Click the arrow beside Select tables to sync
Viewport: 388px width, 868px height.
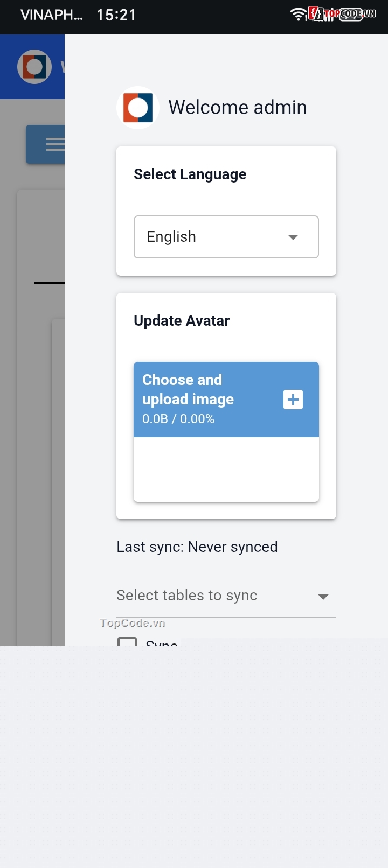(323, 597)
